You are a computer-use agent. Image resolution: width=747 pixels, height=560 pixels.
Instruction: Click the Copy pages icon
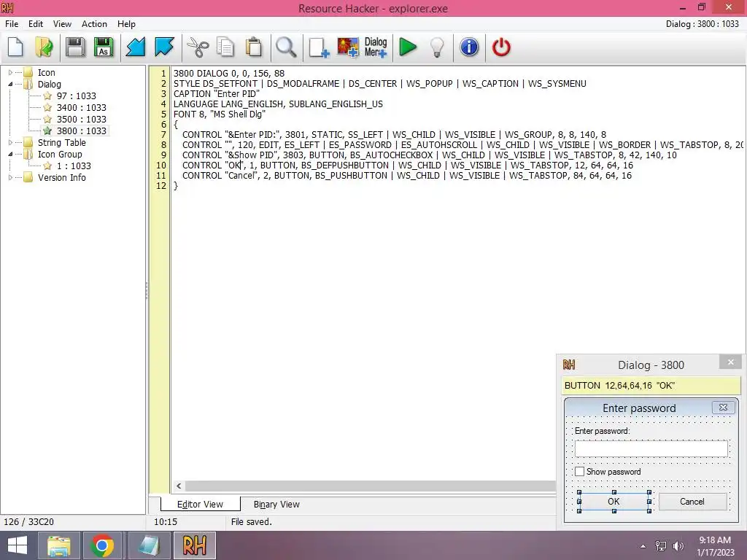coord(225,47)
